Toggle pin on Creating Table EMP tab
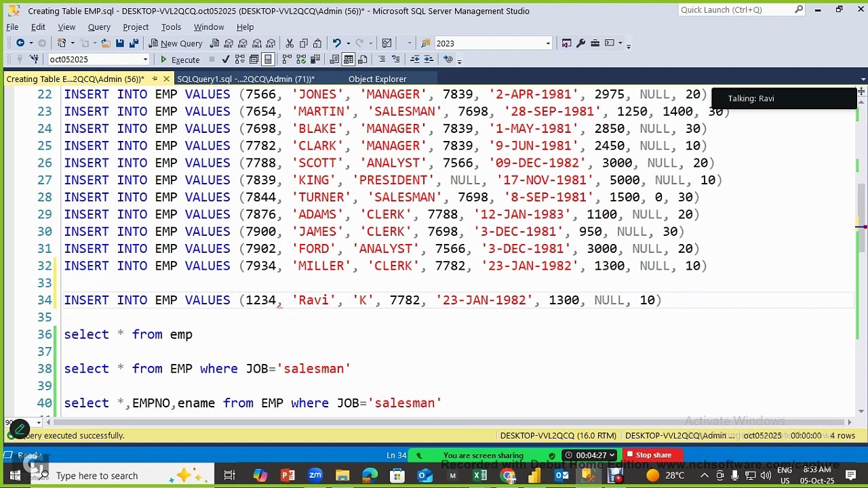Image resolution: width=868 pixels, height=488 pixels. pos(153,79)
